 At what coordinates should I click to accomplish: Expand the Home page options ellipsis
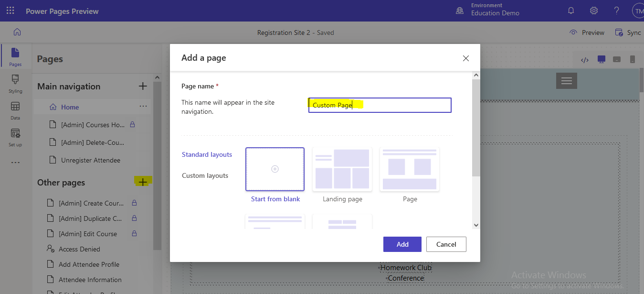[x=143, y=107]
